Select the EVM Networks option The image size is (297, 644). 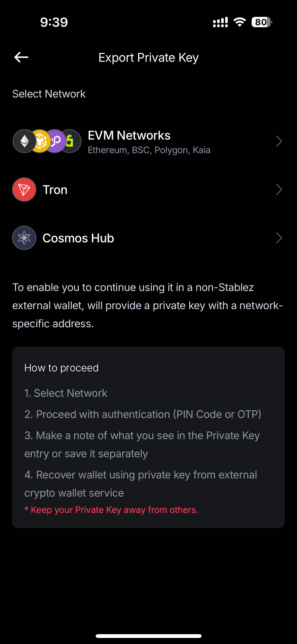(129, 136)
